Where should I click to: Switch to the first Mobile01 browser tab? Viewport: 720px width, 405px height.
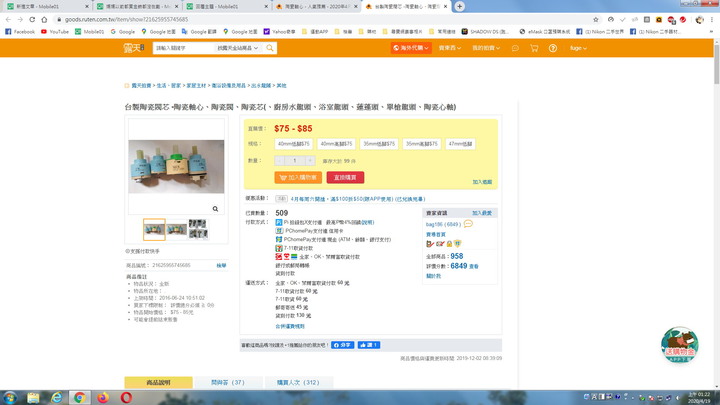46,6
